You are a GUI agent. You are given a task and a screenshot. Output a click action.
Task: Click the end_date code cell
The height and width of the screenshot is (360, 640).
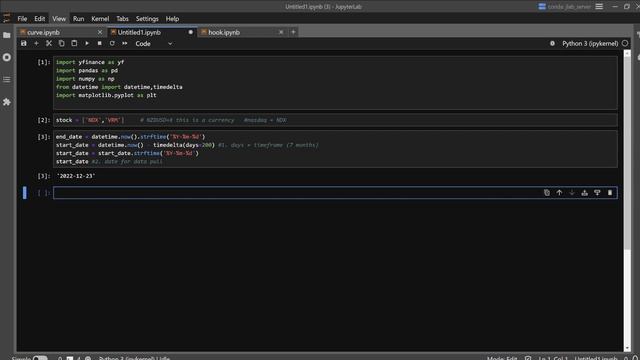(x=335, y=149)
